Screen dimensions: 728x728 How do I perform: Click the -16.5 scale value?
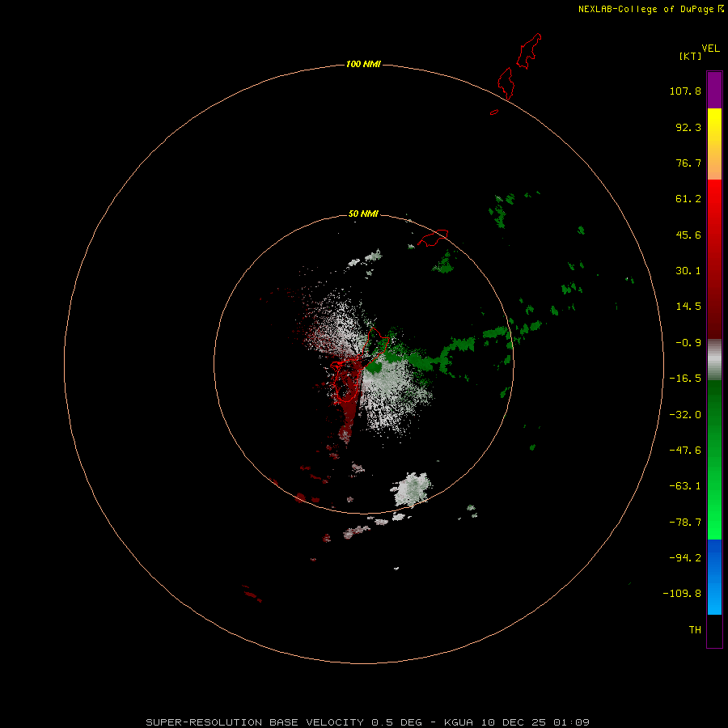pyautogui.click(x=685, y=379)
